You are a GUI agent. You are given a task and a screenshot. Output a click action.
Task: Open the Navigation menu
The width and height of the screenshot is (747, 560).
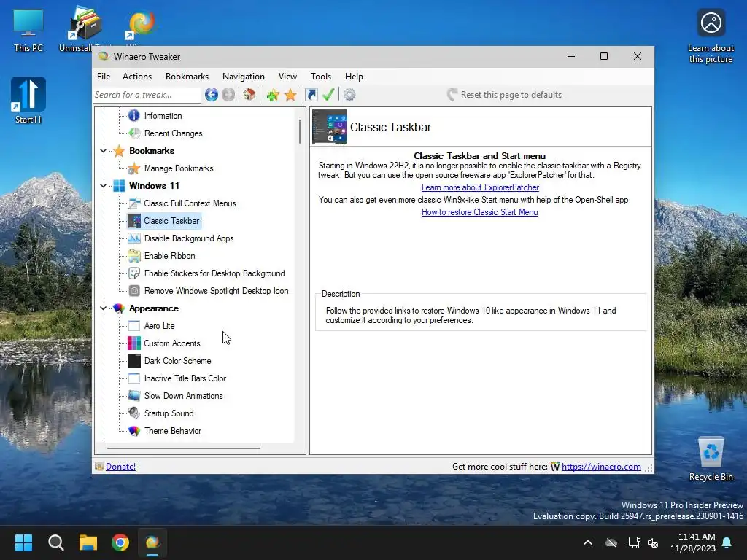244,76
